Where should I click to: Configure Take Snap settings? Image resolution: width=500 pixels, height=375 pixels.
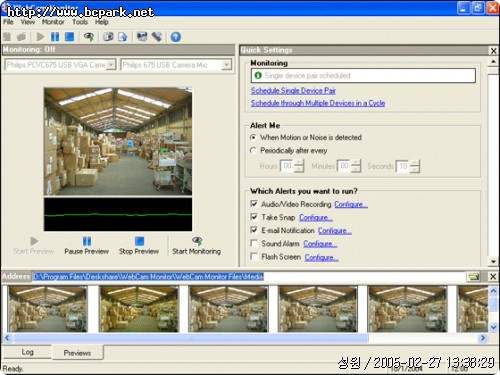(x=316, y=217)
